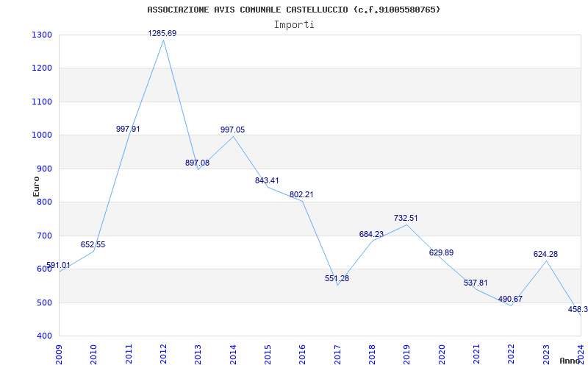Image resolution: width=588 pixels, height=368 pixels.
Task: Select the 2015 x-axis year label
Action: point(268,355)
